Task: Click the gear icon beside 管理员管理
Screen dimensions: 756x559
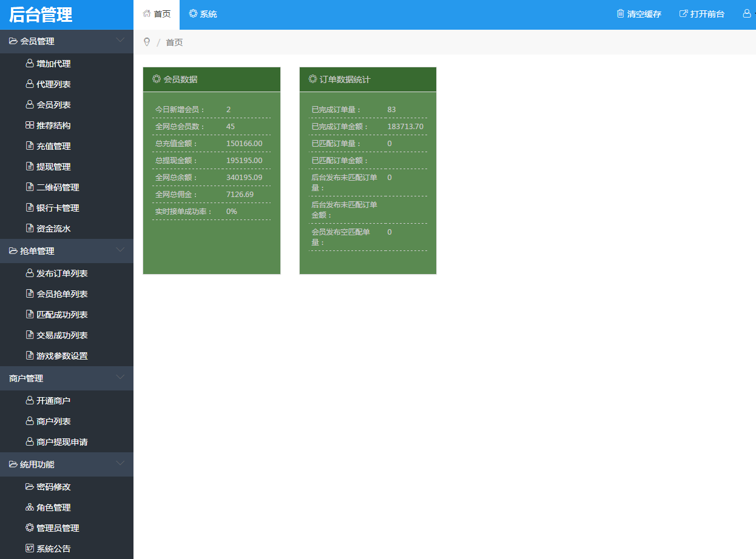Action: click(x=29, y=528)
